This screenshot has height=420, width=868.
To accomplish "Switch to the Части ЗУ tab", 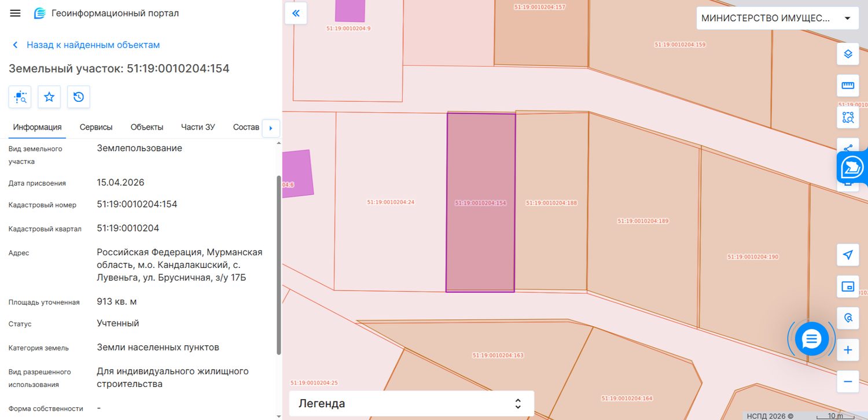I will coord(198,127).
